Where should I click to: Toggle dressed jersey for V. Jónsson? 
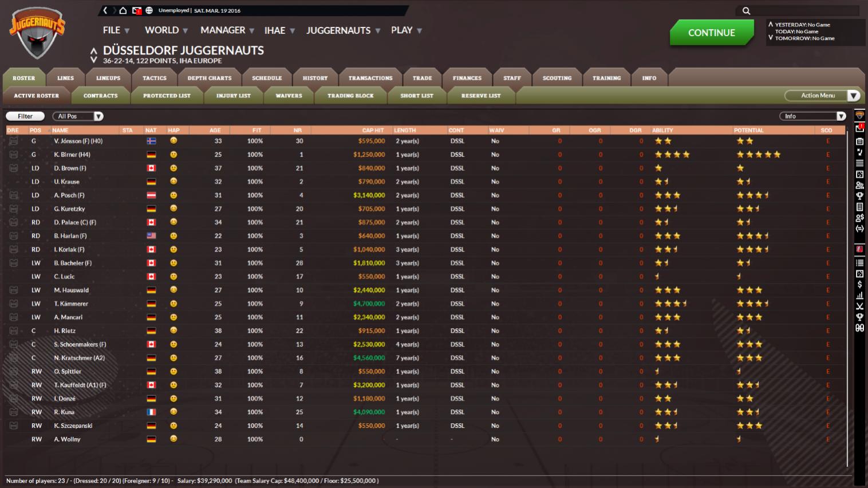(14, 141)
